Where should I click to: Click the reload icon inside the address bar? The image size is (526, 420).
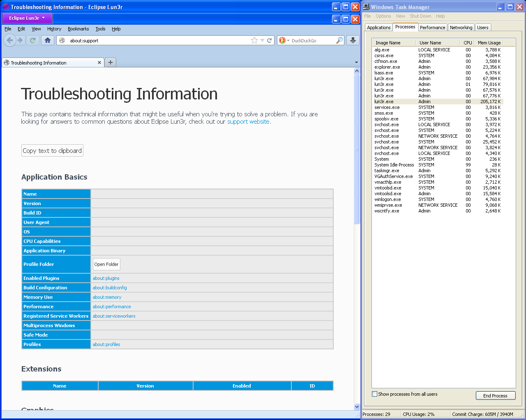pyautogui.click(x=270, y=40)
